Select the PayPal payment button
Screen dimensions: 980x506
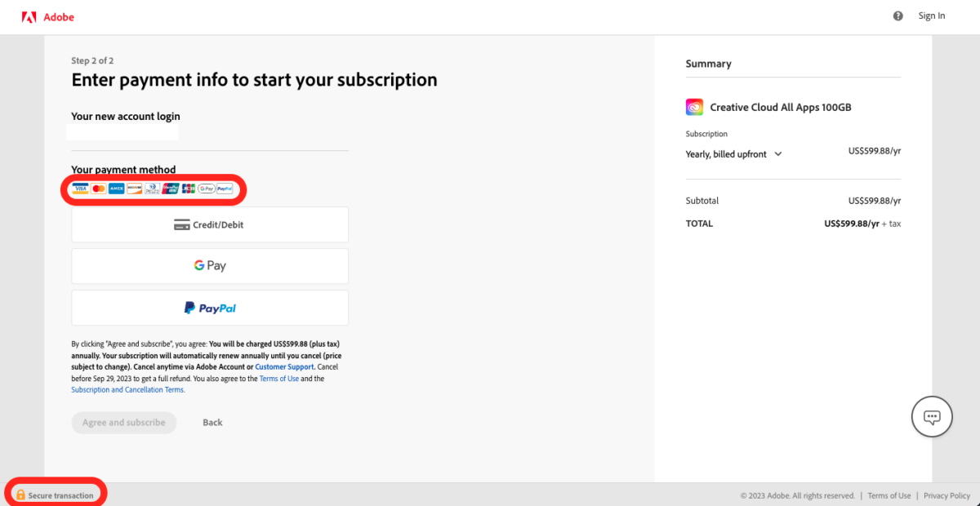point(209,308)
